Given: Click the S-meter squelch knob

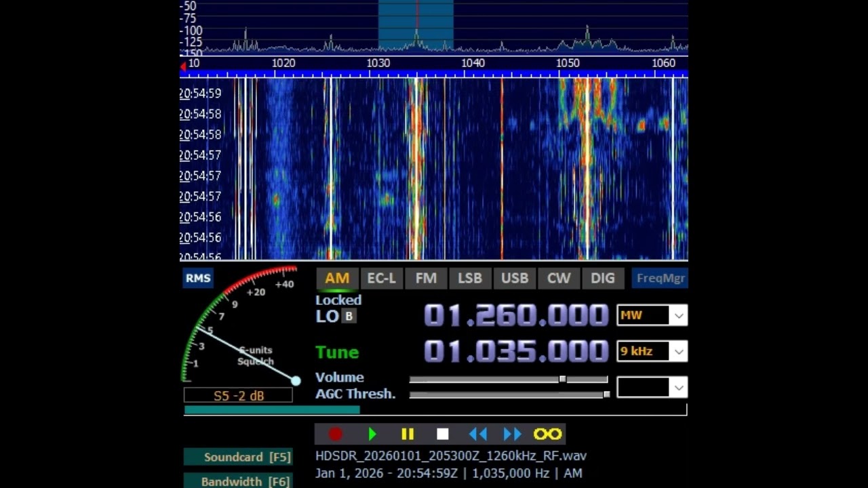Looking at the screenshot, I should [296, 381].
